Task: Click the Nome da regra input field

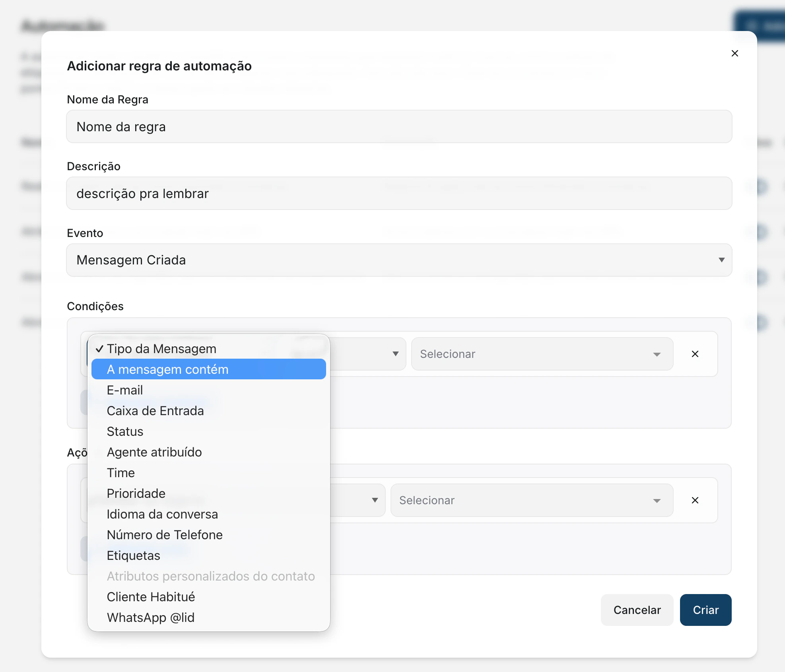Action: point(399,126)
